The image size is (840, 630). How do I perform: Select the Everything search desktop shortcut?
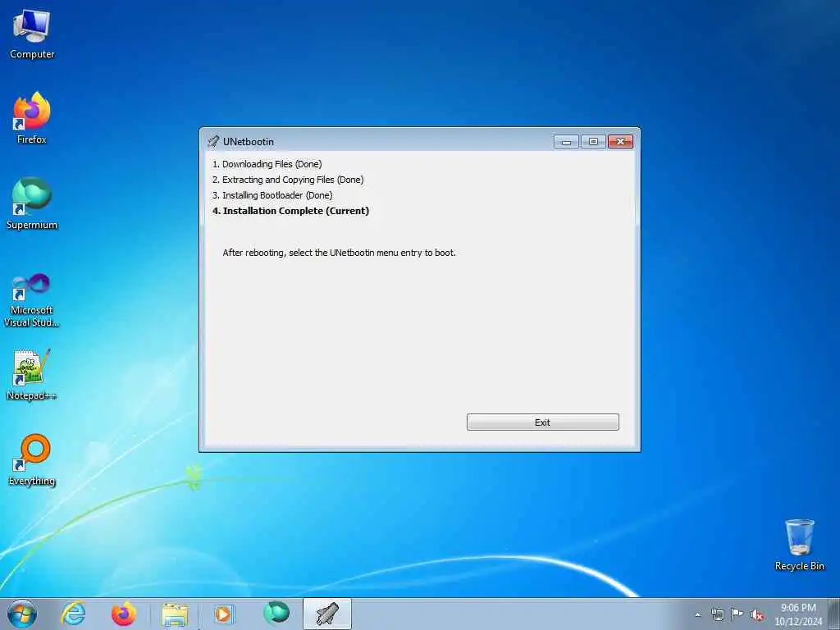[x=32, y=460]
